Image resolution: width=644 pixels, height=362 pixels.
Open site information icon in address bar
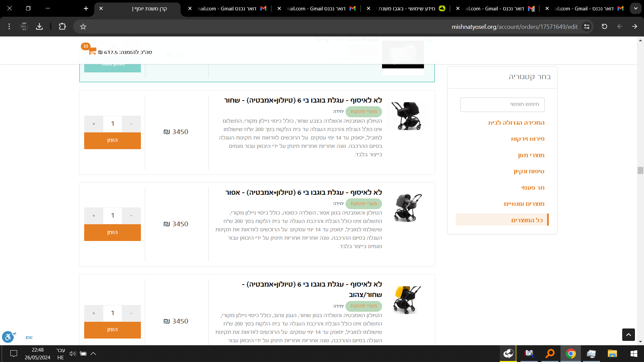point(587,26)
